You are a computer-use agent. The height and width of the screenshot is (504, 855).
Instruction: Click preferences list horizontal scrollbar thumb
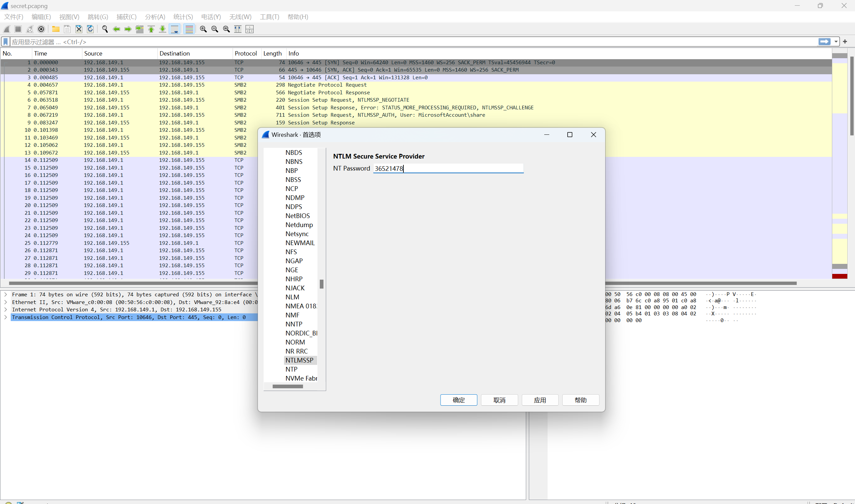[288, 387]
